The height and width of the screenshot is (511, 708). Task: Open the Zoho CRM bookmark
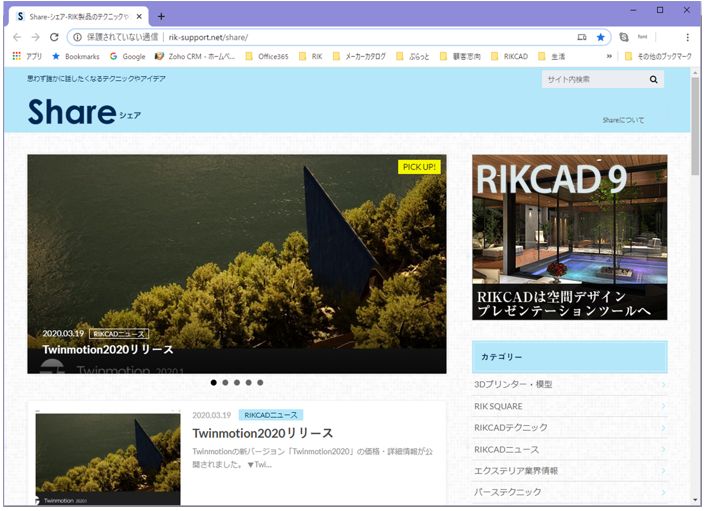195,56
